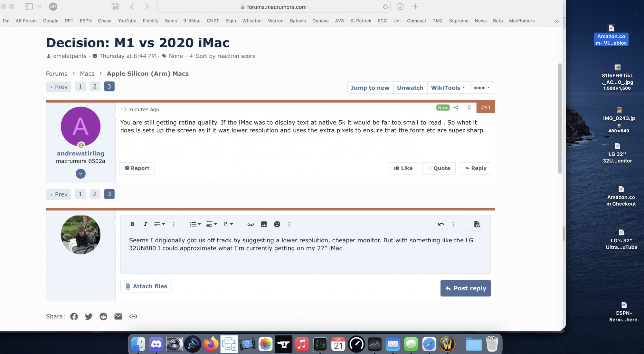
Task: Open paragraph format dropdown in editor
Action: coord(228,224)
